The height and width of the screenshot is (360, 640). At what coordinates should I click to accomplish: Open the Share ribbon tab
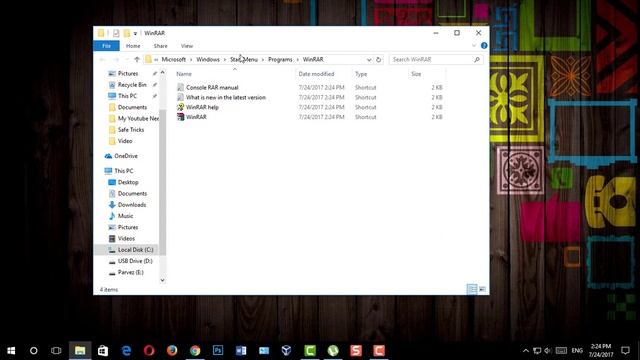(x=160, y=46)
